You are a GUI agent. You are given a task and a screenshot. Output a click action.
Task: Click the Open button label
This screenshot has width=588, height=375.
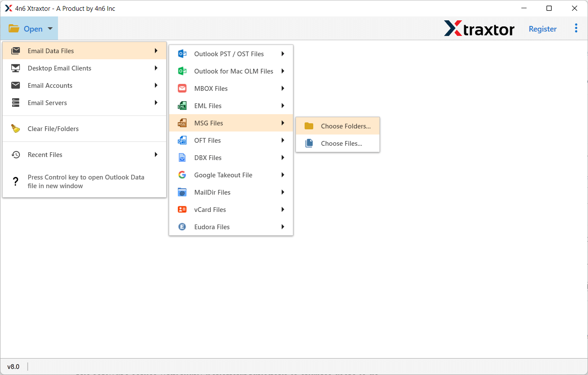coord(33,29)
